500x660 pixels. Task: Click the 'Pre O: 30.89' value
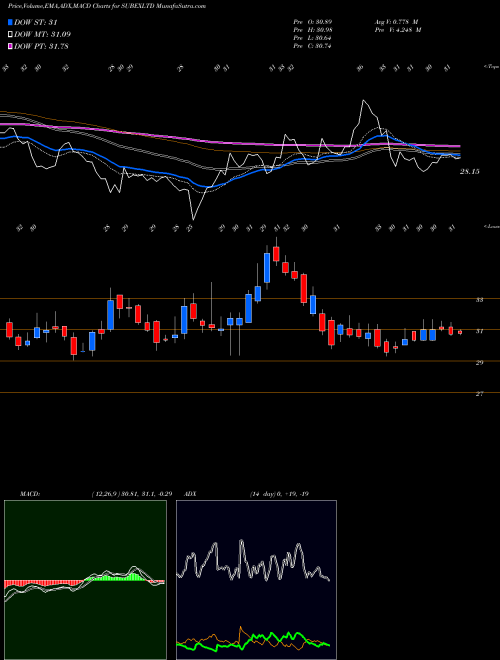313,21
